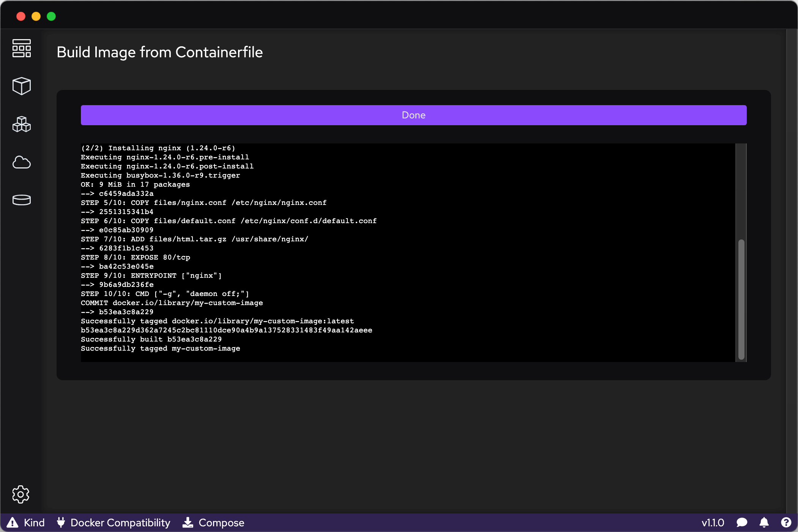
Task: Click '--> b53ea3c8a229' log line
Action: (x=117, y=312)
